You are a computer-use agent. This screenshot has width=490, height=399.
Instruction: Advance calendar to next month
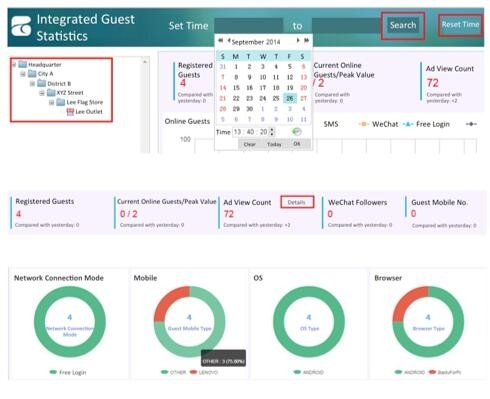pos(298,40)
